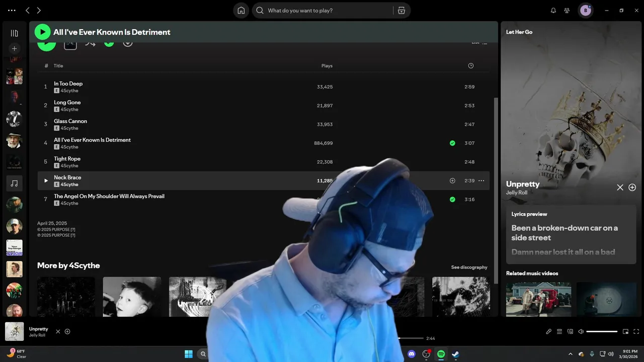Toggle saved checkmark on 'All I've Ever Known Is Detriment'
Viewport: 644px width, 362px height.
pos(452,143)
